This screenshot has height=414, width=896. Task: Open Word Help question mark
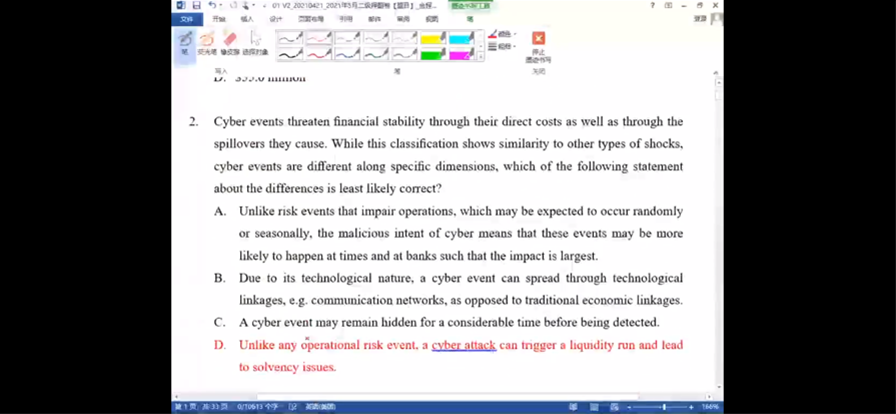pos(653,5)
